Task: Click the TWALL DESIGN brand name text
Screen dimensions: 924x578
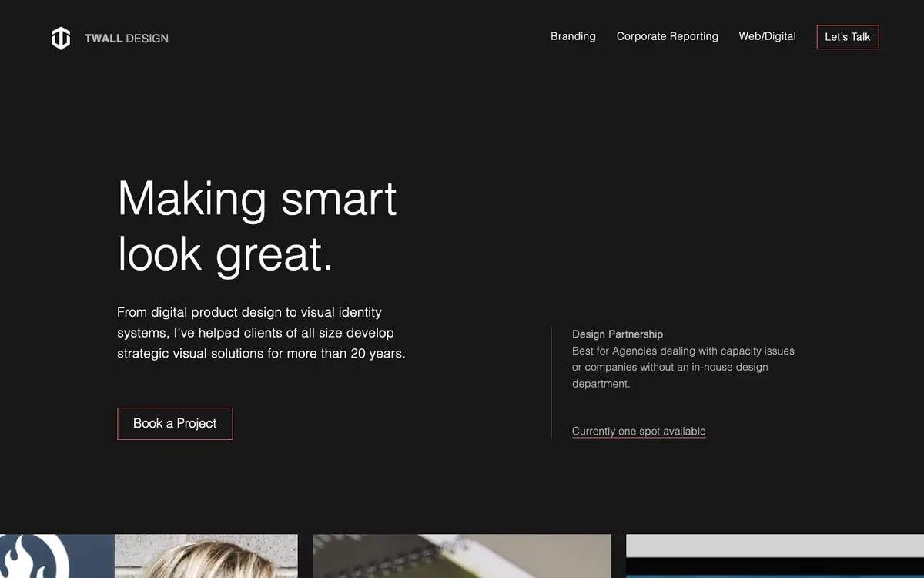Action: click(126, 39)
